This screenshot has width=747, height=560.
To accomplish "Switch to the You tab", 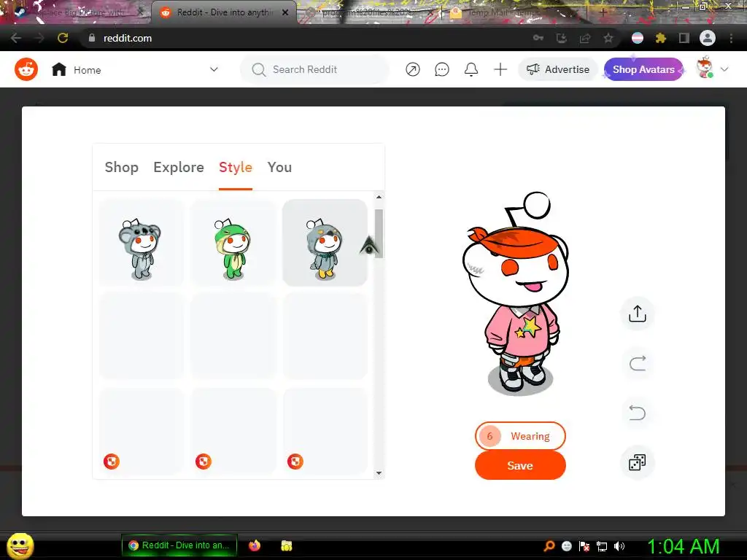I will tap(279, 167).
